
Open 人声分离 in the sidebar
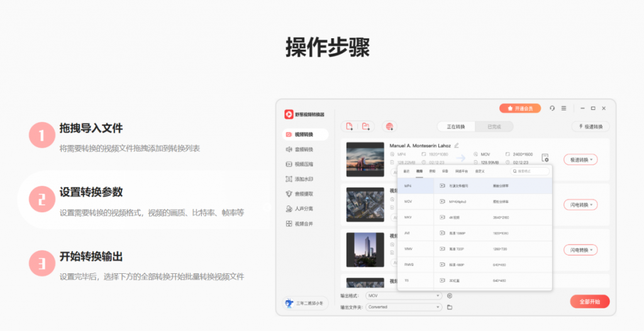coord(305,209)
